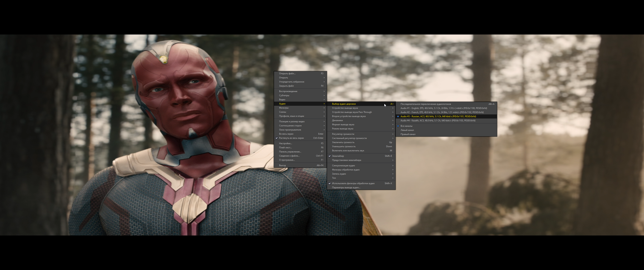The height and width of the screenshot is (270, 644).
Task: Expand 'Устройство вывода звука' submenu
Action: (x=361, y=108)
